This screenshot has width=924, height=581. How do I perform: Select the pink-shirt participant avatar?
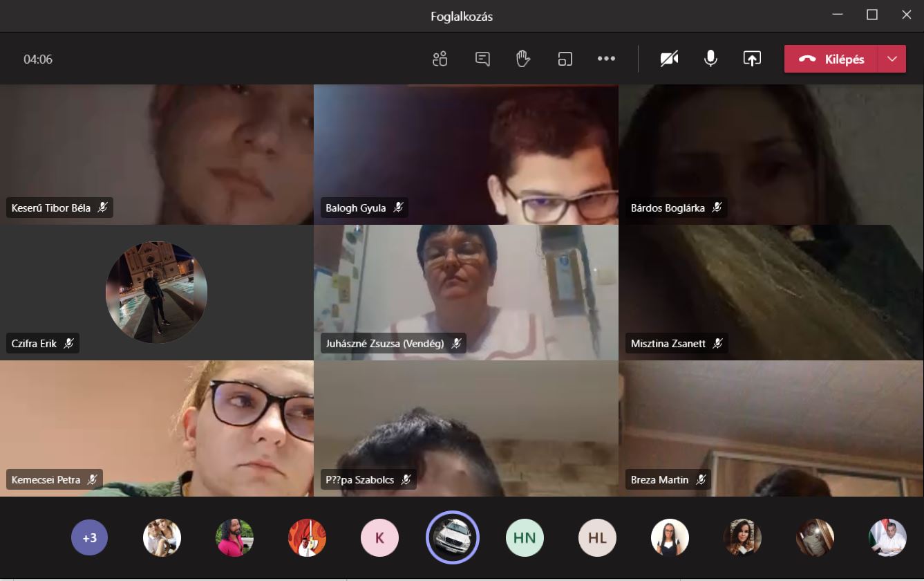234,537
